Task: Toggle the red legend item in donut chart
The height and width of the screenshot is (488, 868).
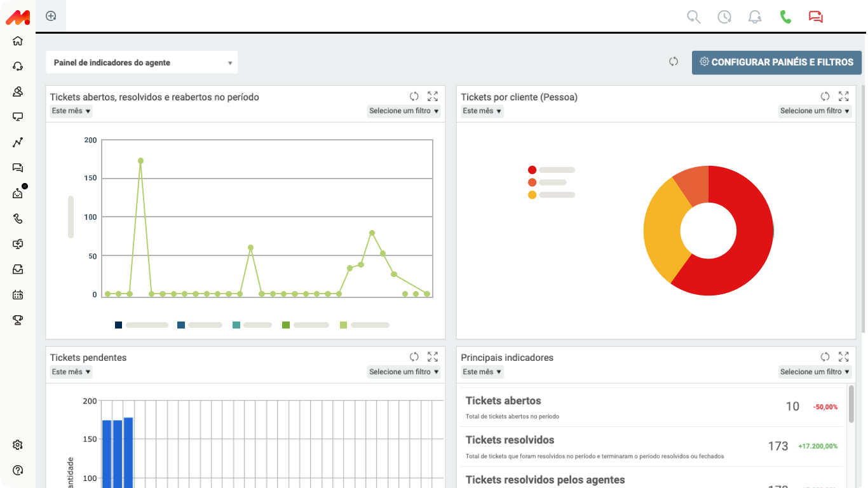Action: 532,170
